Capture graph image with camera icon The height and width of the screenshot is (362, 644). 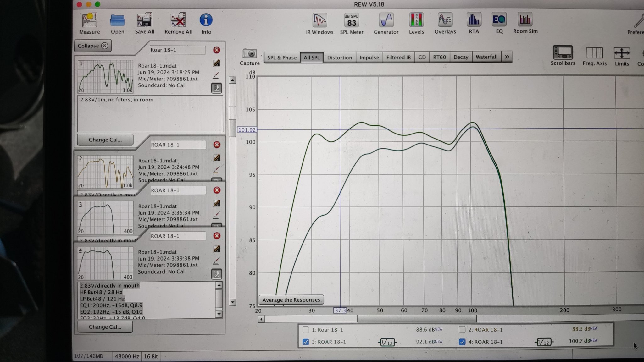click(x=250, y=54)
